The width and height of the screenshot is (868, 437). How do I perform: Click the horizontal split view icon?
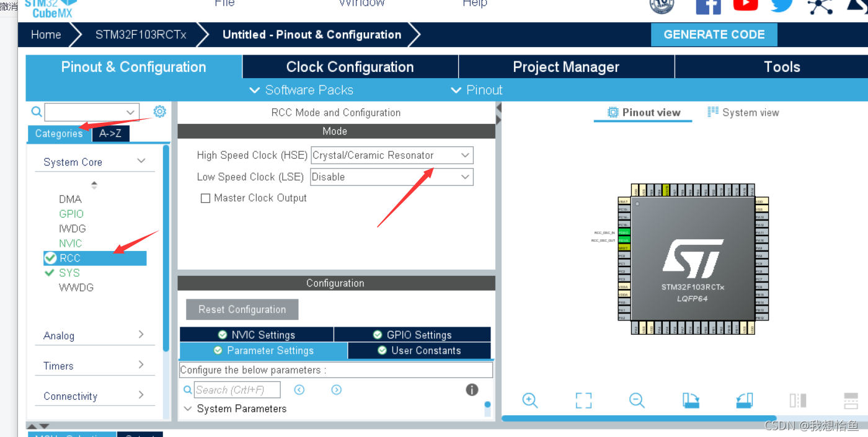[851, 400]
